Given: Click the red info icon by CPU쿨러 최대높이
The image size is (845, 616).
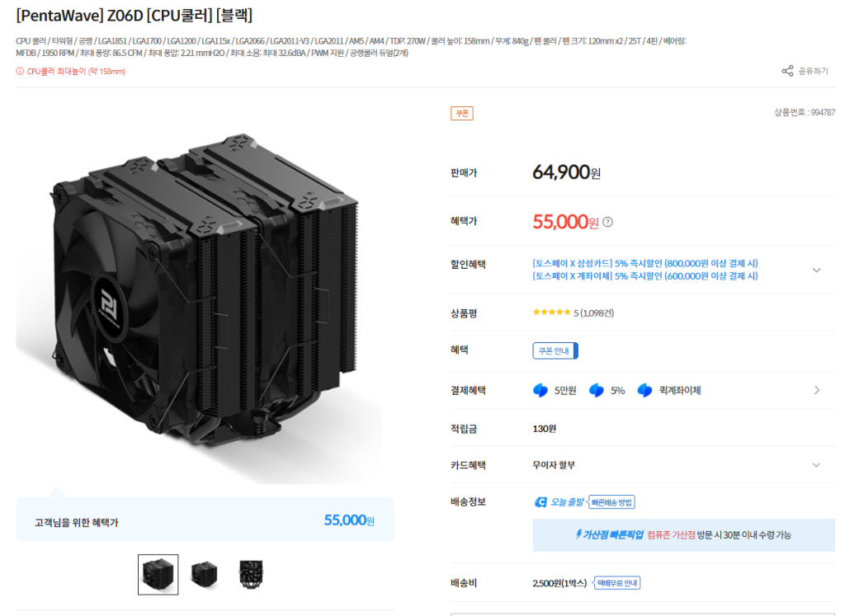Looking at the screenshot, I should click(20, 71).
